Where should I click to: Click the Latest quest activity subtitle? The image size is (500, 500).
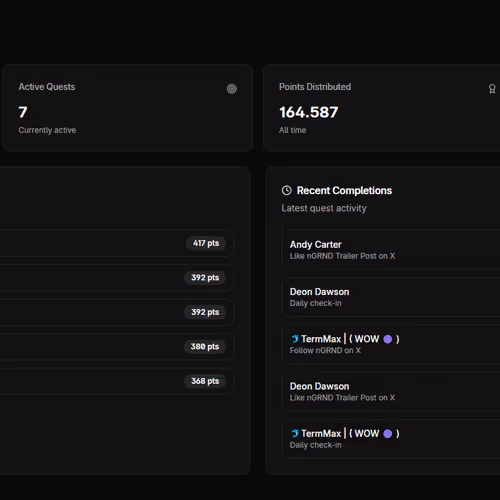click(x=324, y=208)
